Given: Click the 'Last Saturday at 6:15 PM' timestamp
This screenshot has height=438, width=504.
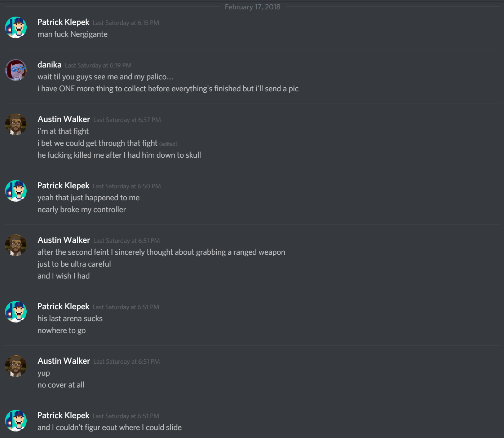Looking at the screenshot, I should click(126, 23).
